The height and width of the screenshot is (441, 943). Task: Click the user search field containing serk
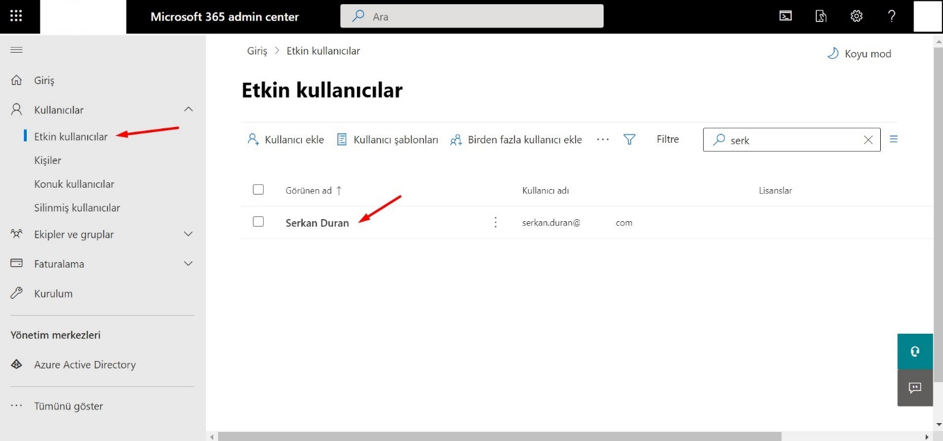(x=791, y=140)
